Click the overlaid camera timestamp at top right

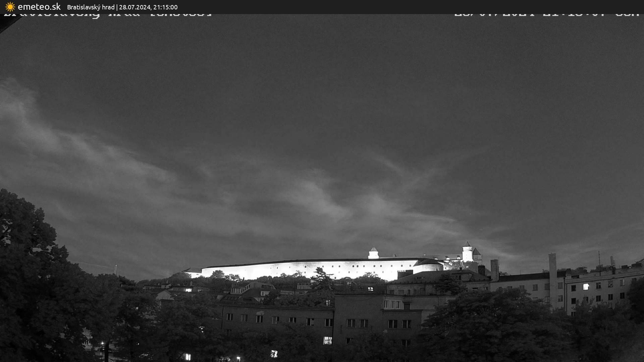547,15
